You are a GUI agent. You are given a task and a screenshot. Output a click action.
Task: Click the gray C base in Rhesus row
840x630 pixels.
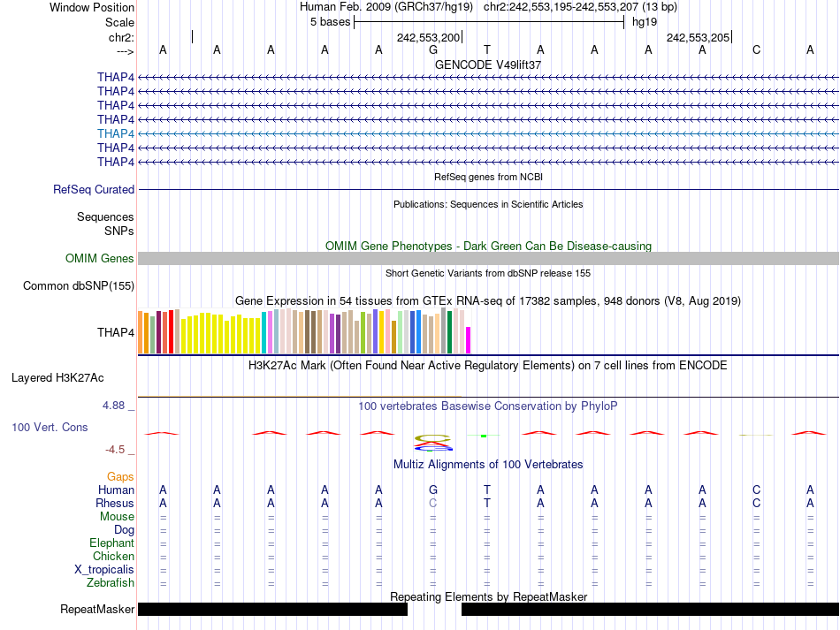432,503
